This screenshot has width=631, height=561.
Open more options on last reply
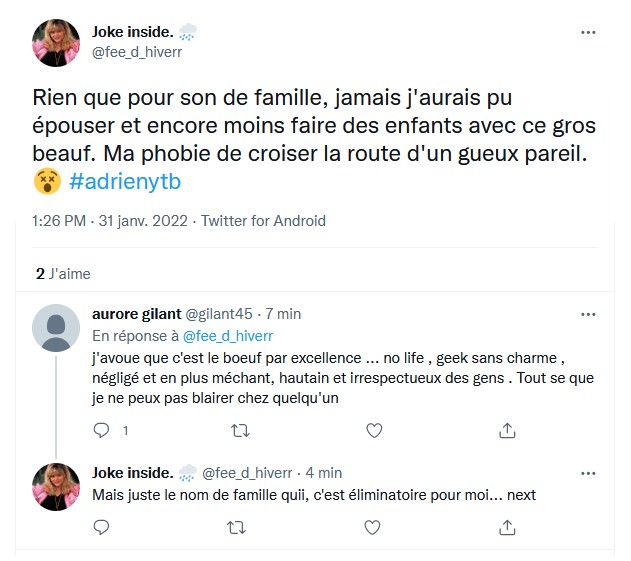(589, 472)
